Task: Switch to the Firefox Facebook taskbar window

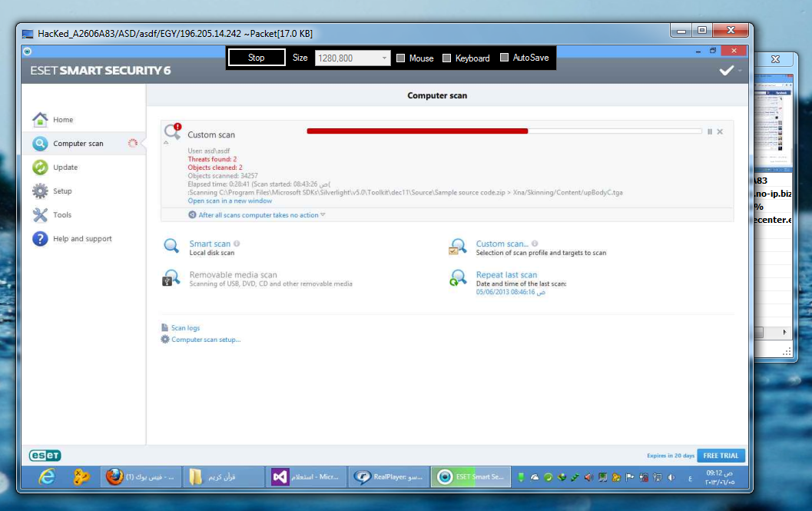Action: coord(141,476)
